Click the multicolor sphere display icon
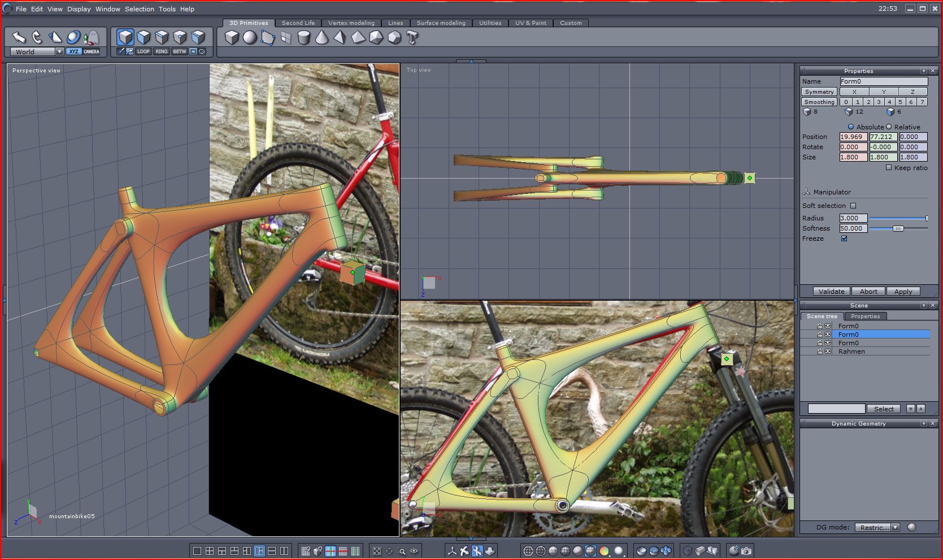This screenshot has width=943, height=560. [x=604, y=551]
